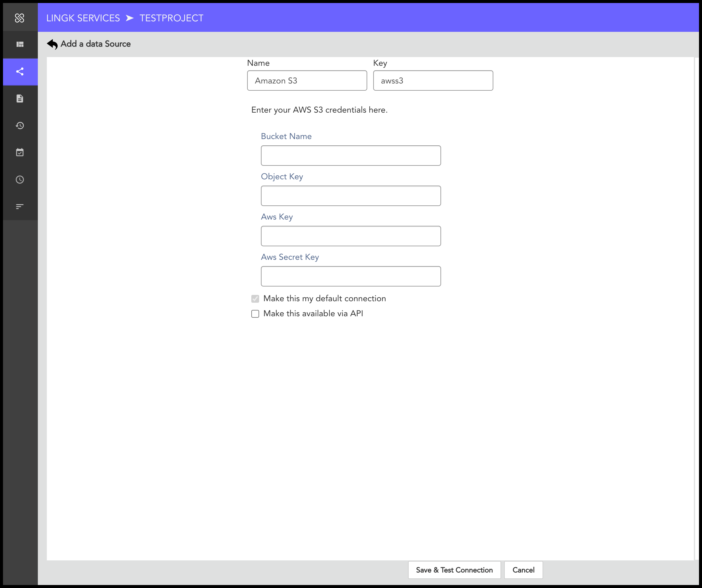Image resolution: width=702 pixels, height=588 pixels.
Task: Open the dashboard sidebar icon
Action: [x=20, y=44]
